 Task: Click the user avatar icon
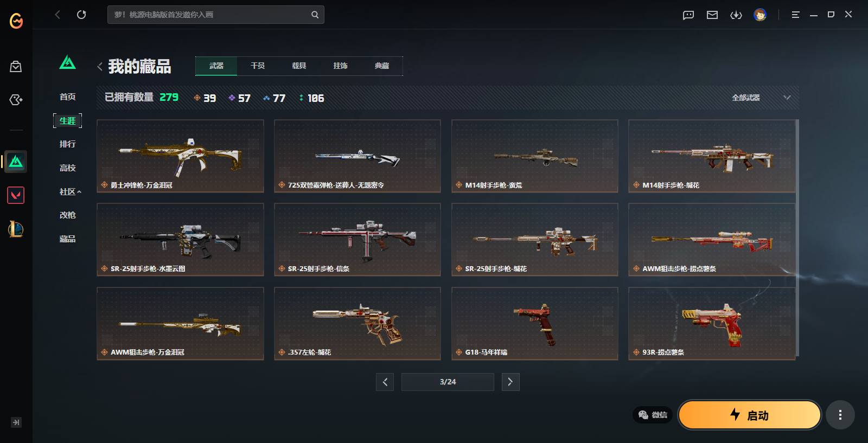[x=760, y=15]
